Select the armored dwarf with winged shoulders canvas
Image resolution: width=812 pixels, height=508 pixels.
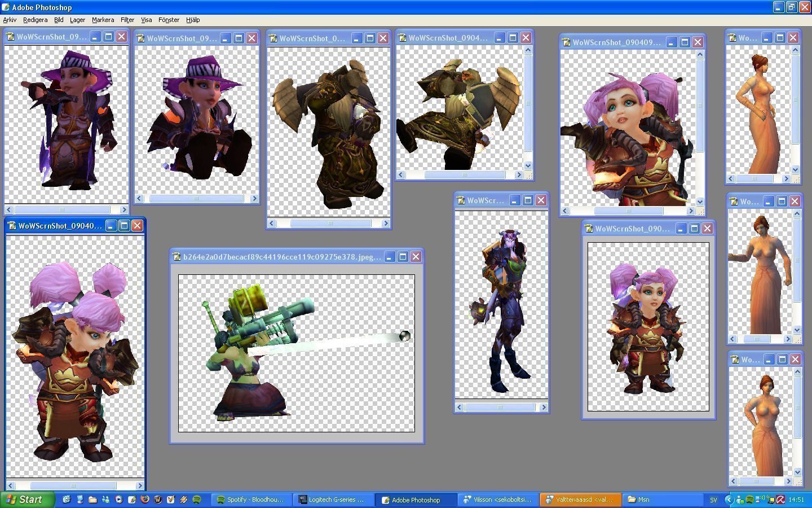tap(329, 132)
